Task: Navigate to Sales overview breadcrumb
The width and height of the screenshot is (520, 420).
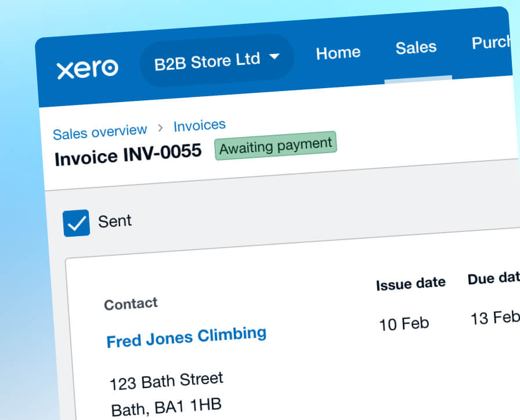Action: click(100, 132)
